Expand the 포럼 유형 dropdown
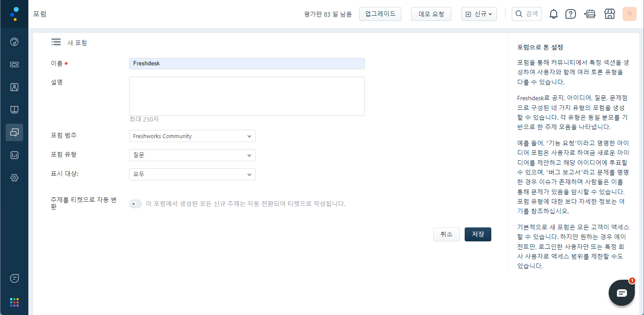Viewport: 644px width, 315px height. 192,155
